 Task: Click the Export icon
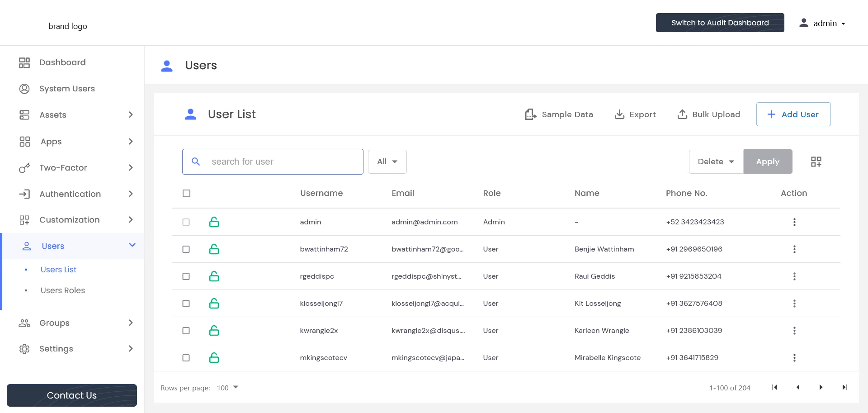click(618, 114)
